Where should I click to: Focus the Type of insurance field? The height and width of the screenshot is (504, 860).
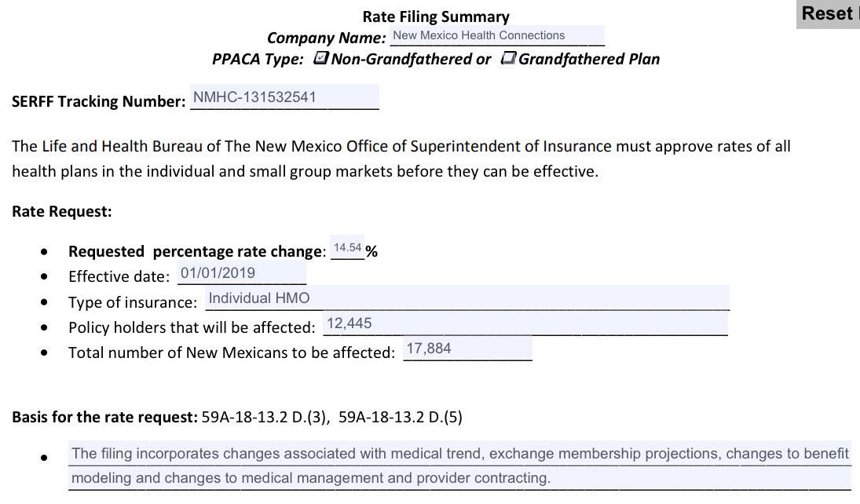pyautogui.click(x=467, y=298)
